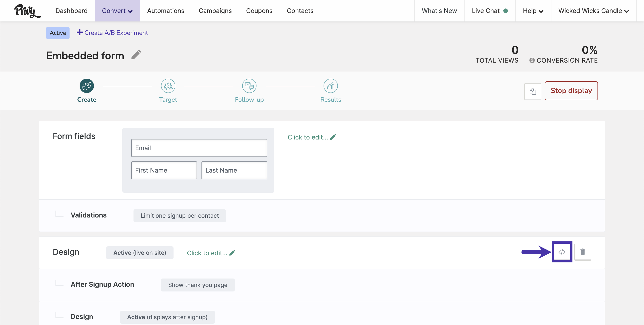
Task: Open the Results chart icon
Action: click(330, 86)
